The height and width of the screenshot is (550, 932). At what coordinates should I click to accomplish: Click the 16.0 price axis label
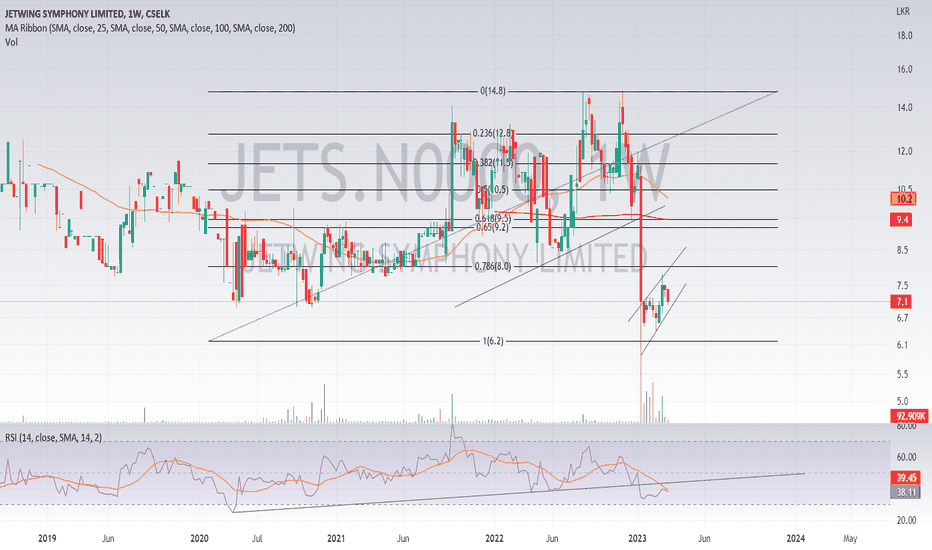(905, 70)
